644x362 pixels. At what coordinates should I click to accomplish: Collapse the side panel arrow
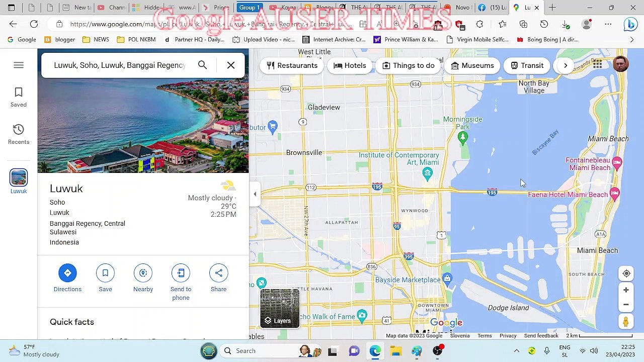[x=255, y=194]
